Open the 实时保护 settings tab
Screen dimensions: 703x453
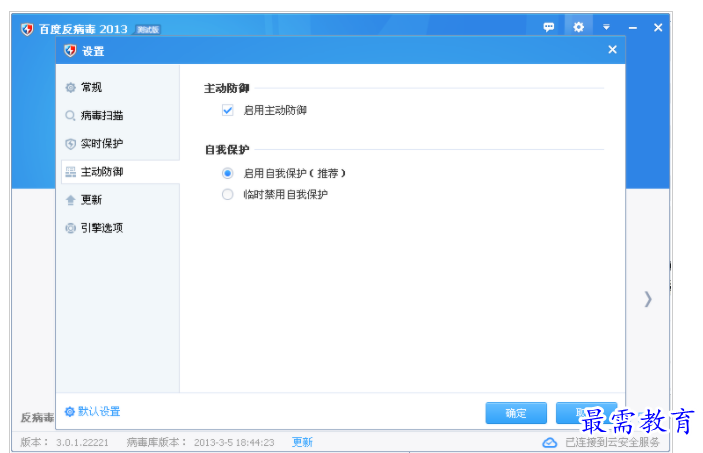[120, 144]
